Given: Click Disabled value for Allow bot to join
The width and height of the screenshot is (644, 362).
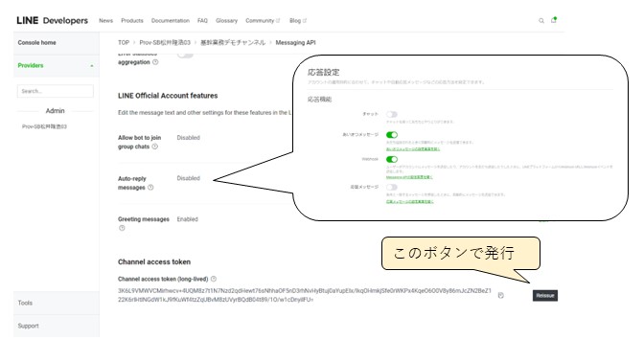Looking at the screenshot, I should [189, 138].
